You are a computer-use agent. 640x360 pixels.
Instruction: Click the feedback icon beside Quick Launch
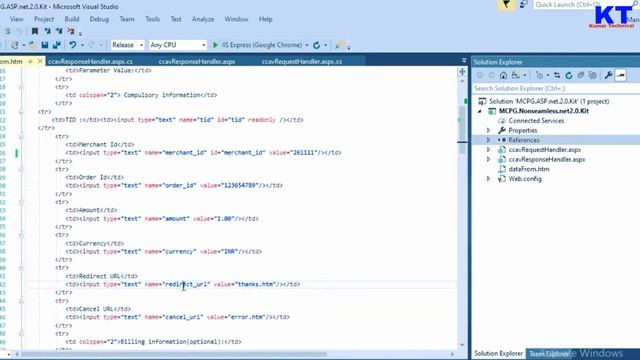point(523,4)
